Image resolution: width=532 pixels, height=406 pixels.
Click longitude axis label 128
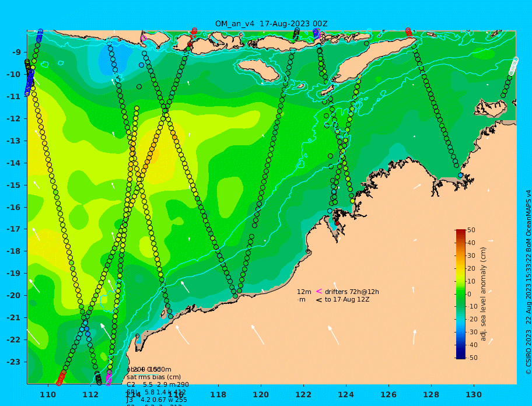[x=431, y=394]
